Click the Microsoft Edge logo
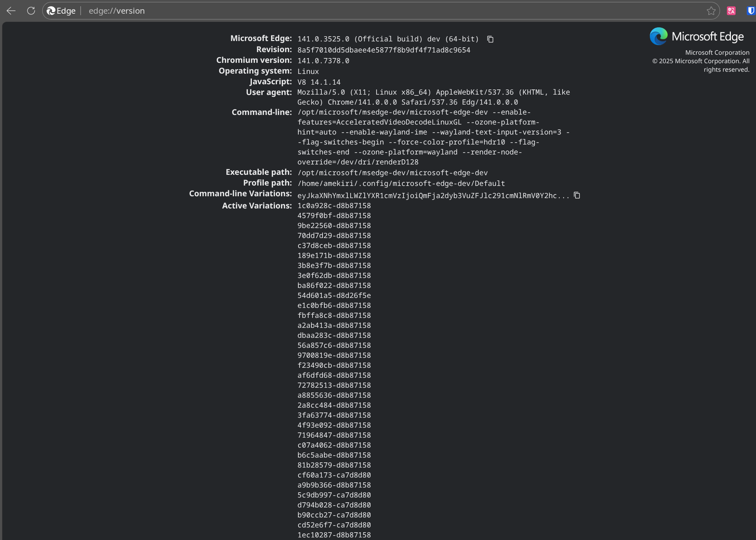 pos(696,36)
